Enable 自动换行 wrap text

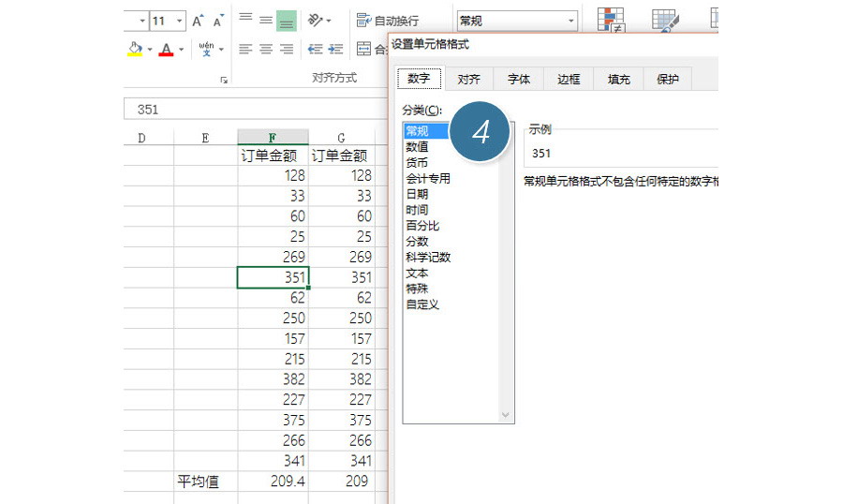[x=387, y=21]
